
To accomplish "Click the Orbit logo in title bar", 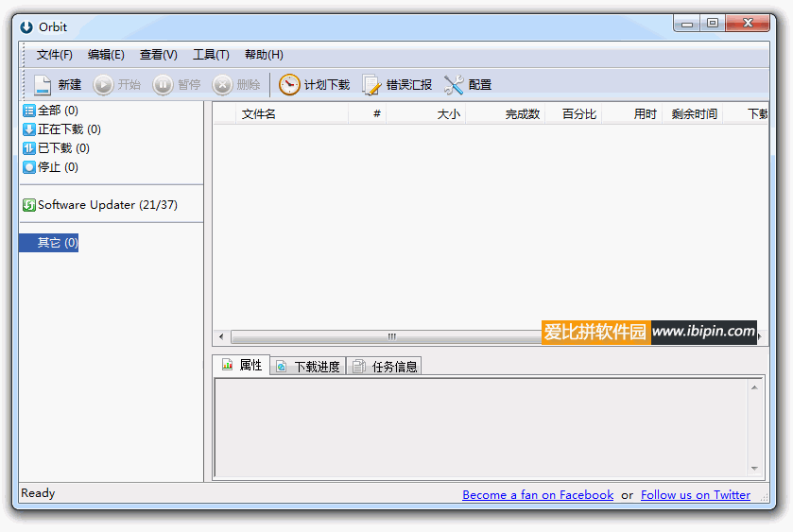I will [26, 26].
